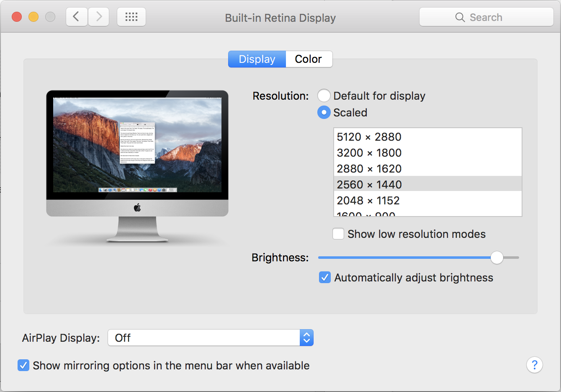Screen dimensions: 561x392
Task: Choose the 2560 × 1440 resolution
Action: point(428,184)
